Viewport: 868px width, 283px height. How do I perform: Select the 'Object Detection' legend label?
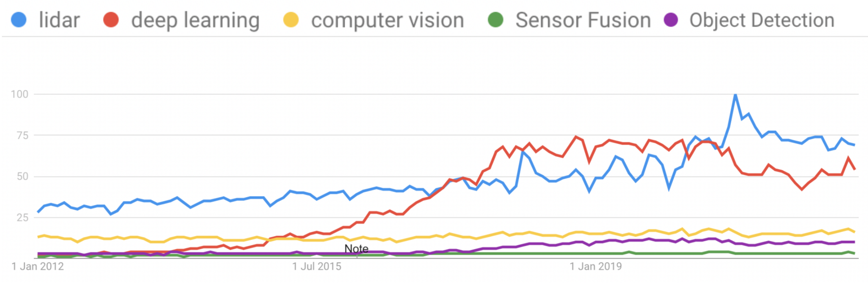tap(762, 20)
